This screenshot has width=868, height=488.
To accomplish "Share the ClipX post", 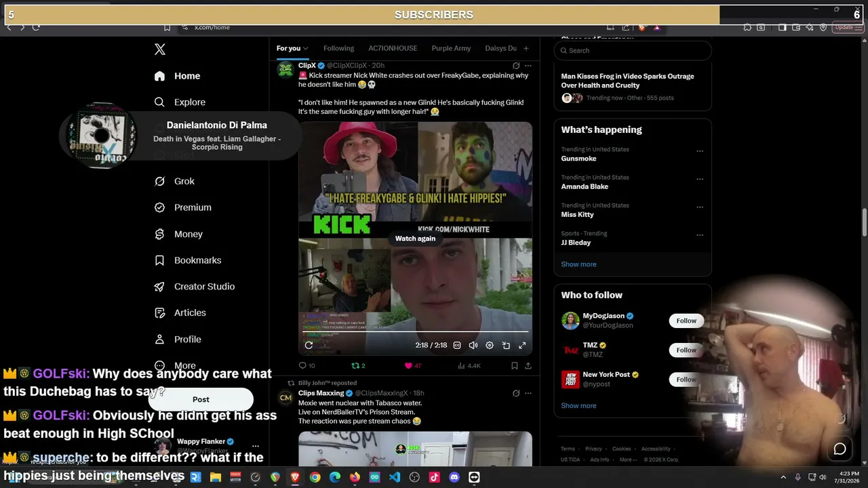I will (x=528, y=366).
